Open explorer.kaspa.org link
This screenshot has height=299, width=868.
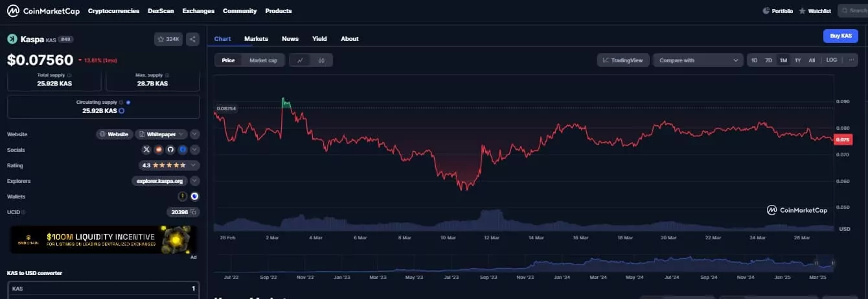point(159,181)
